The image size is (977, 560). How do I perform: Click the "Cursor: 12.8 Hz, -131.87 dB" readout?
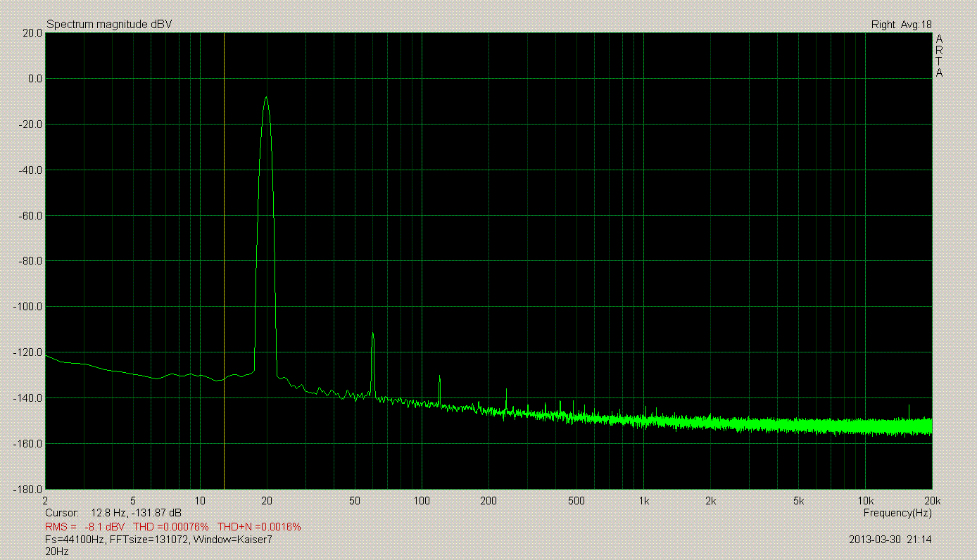click(x=113, y=513)
